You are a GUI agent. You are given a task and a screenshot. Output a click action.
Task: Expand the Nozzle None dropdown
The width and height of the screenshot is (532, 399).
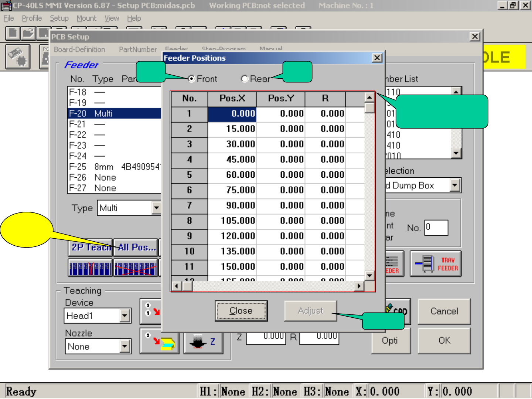click(125, 347)
